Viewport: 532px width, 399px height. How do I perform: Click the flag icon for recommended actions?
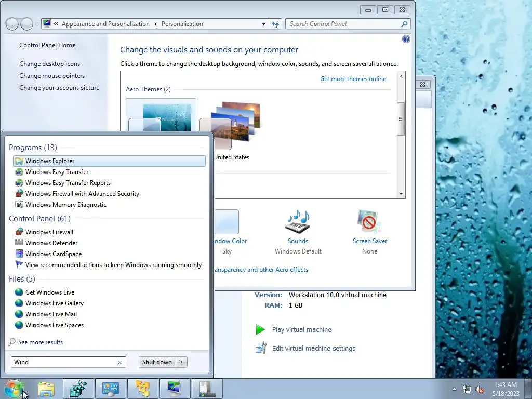[x=19, y=264]
